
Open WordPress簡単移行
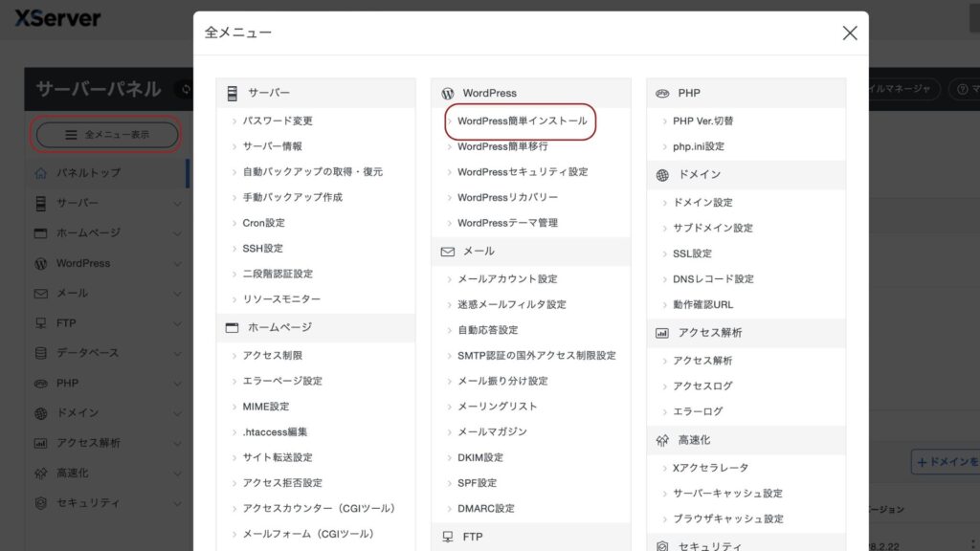(x=502, y=146)
